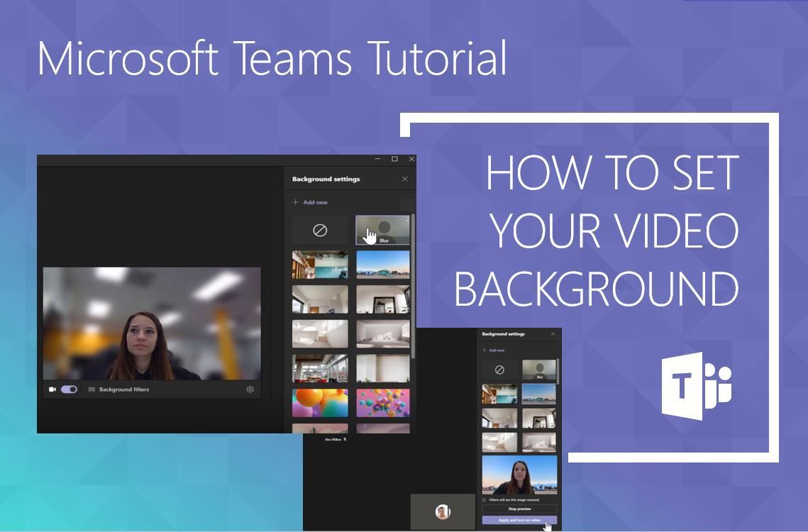Close Background settings panel in the large window
Screen dimensions: 808x532
pyautogui.click(x=404, y=179)
